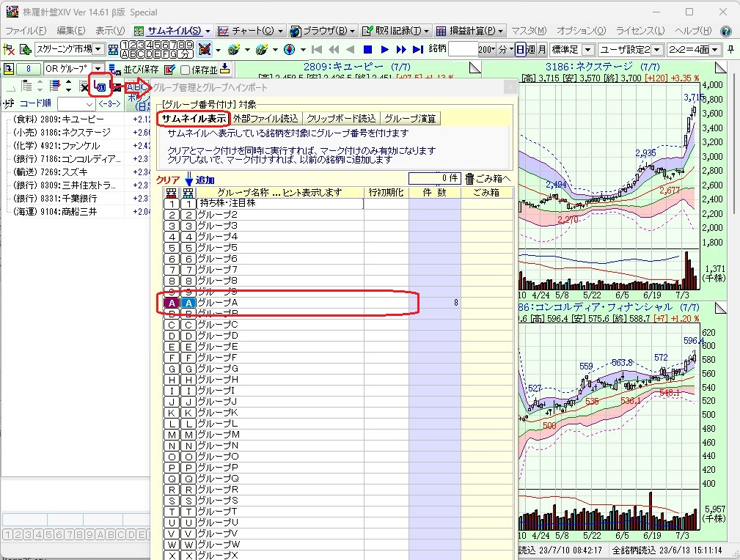Open the スクリーニング市場 dropdown

[x=98, y=49]
